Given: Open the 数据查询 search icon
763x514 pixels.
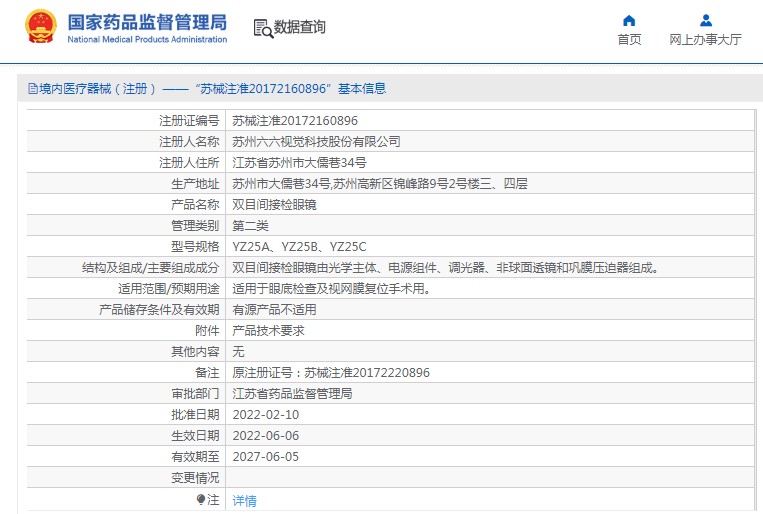Looking at the screenshot, I should coord(263,28).
